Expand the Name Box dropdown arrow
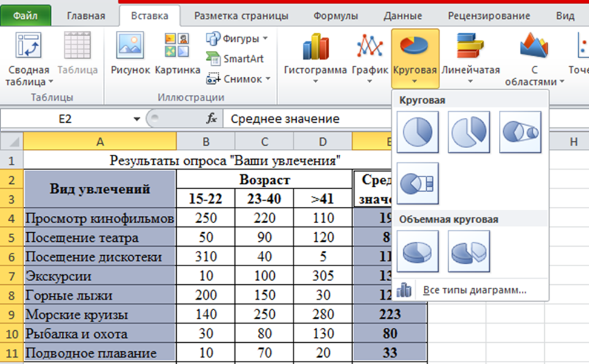 pos(137,119)
